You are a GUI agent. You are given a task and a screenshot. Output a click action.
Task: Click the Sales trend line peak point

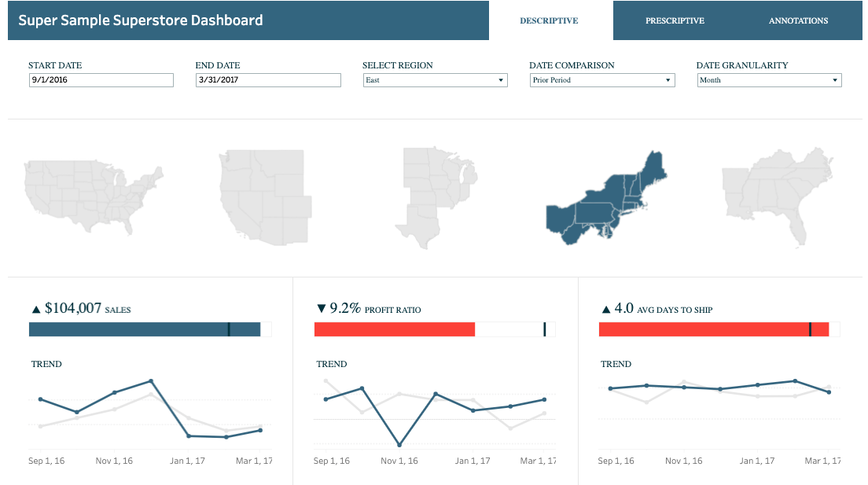tap(149, 380)
